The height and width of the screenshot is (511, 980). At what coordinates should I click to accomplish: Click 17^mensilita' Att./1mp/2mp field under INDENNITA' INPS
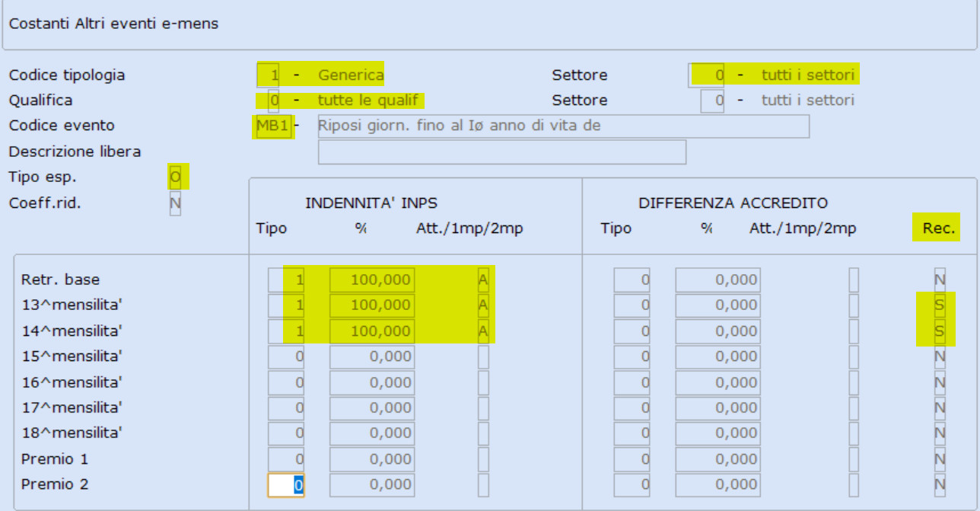pyautogui.click(x=483, y=407)
